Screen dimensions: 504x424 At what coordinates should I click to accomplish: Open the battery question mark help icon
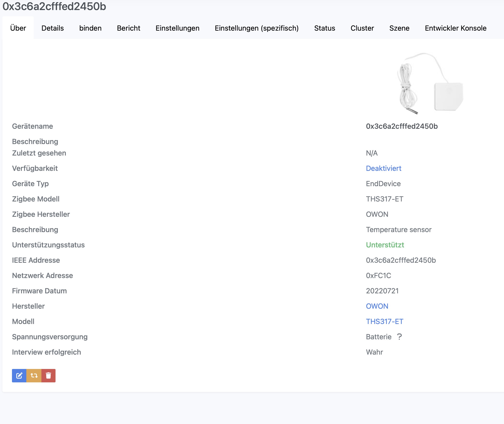pyautogui.click(x=400, y=337)
